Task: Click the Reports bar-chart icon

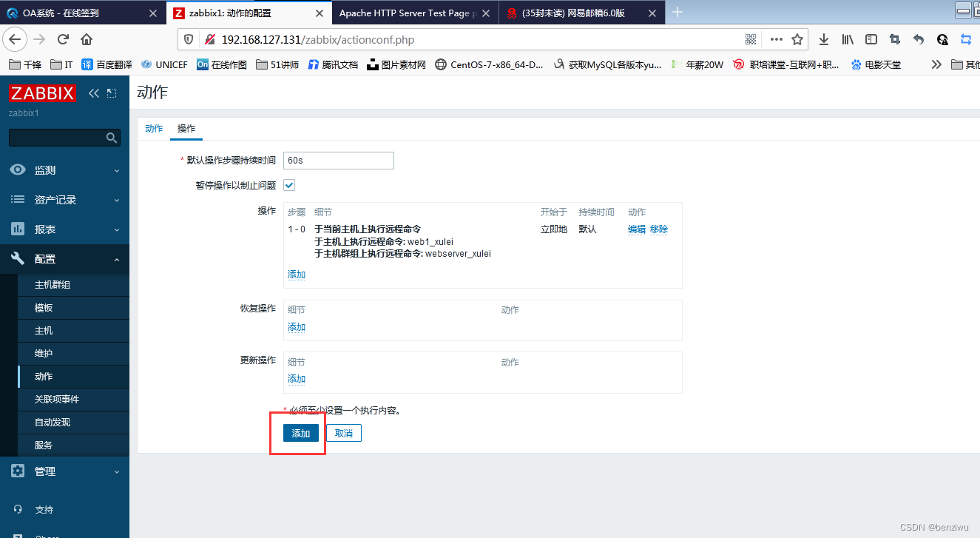Action: coord(18,229)
